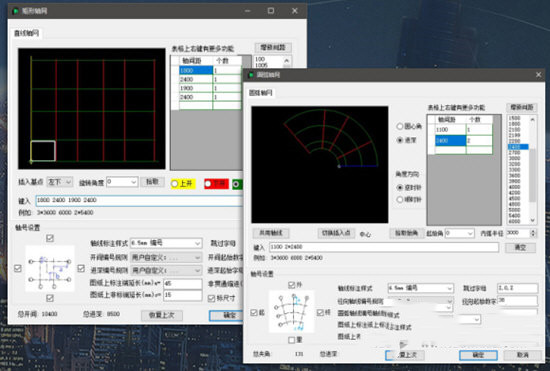The width and height of the screenshot is (550, 371).
Task: Click spacing button above arc window list
Action: 522,108
